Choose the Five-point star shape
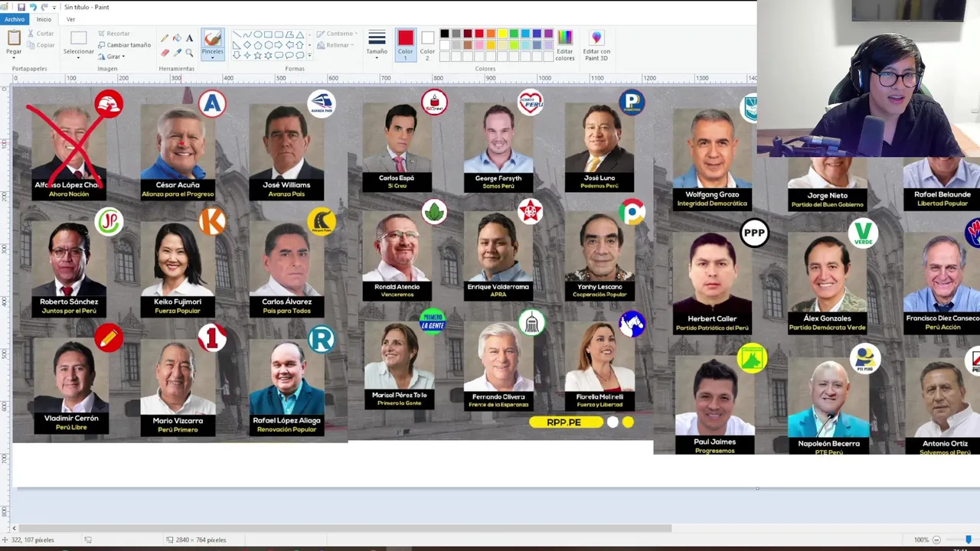The height and width of the screenshot is (551, 980). click(258, 55)
